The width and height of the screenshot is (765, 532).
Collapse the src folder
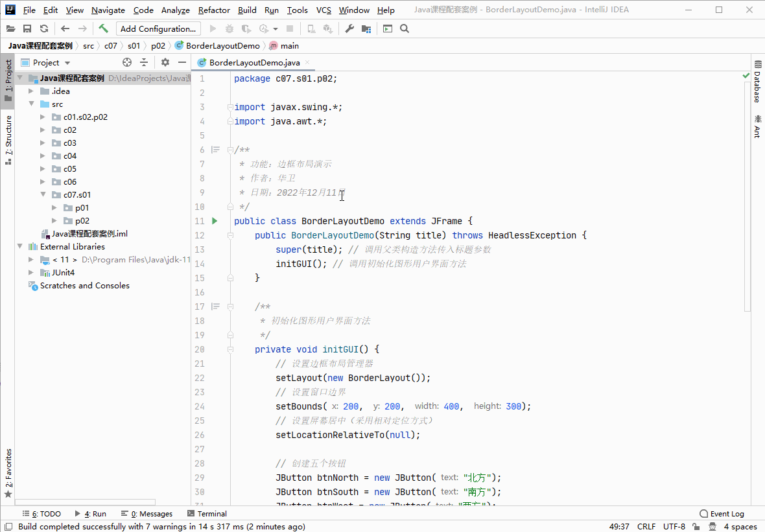31,104
